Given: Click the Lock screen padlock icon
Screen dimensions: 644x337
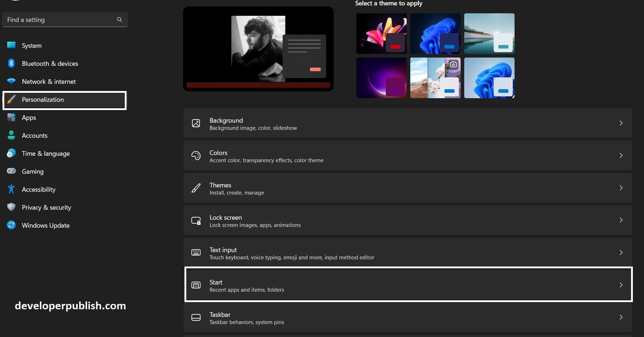Looking at the screenshot, I should 196,220.
